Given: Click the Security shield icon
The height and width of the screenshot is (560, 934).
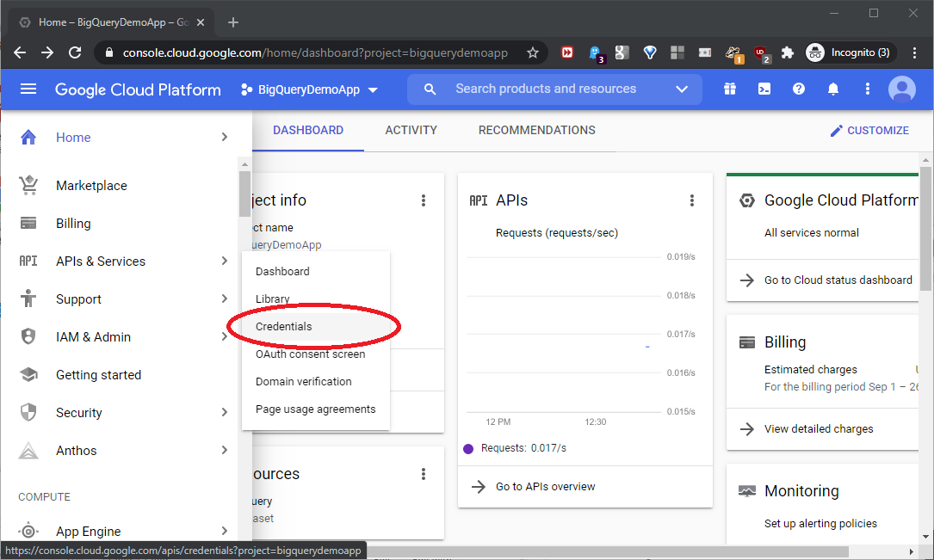Looking at the screenshot, I should (x=28, y=412).
